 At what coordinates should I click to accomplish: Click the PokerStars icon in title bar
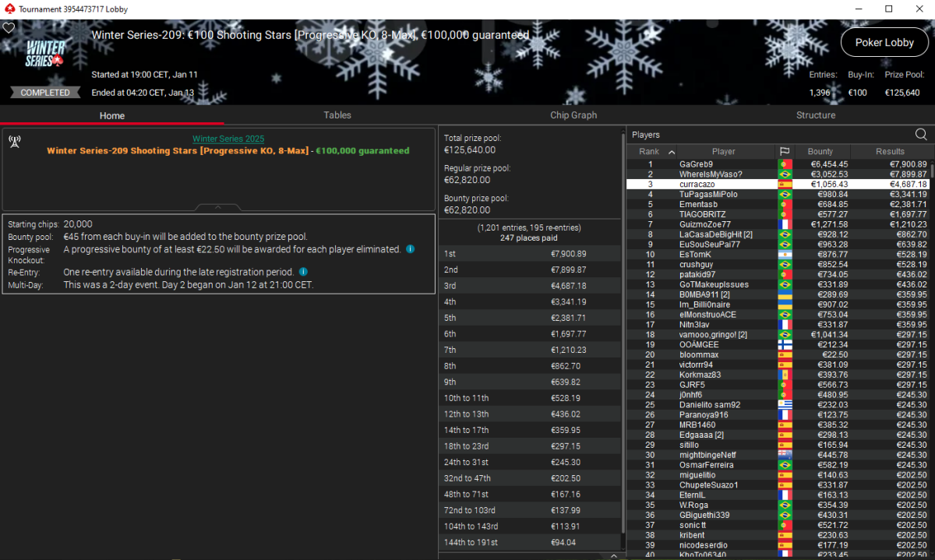coord(9,9)
